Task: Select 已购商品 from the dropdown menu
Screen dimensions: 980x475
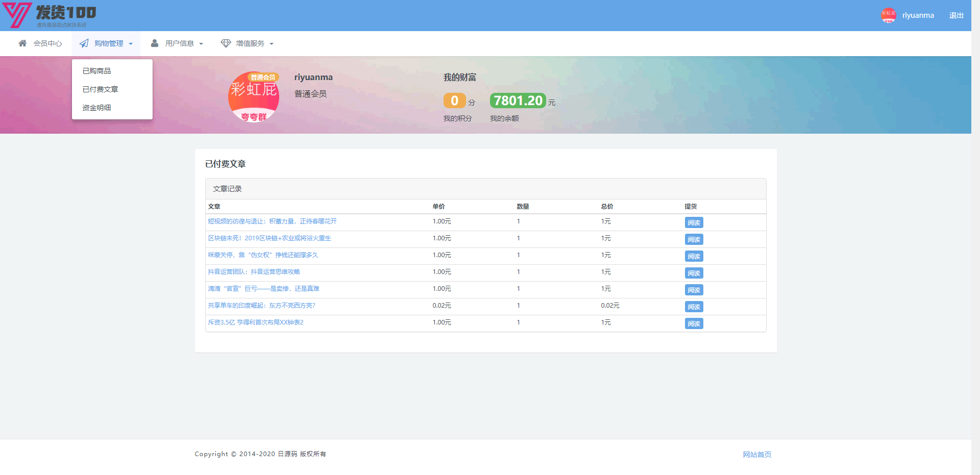Action: pos(96,71)
